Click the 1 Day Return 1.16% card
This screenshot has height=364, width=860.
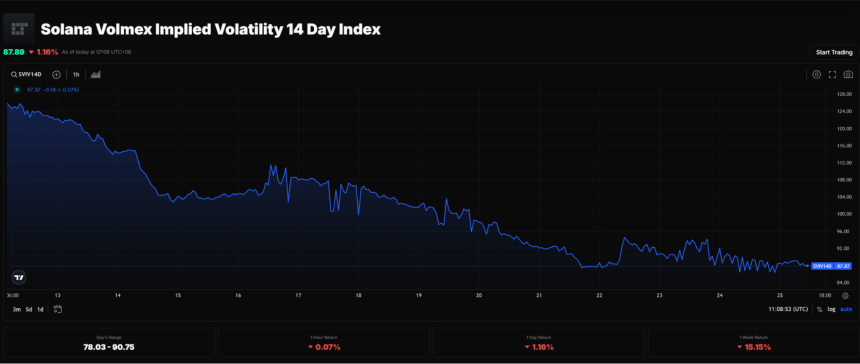(539, 343)
